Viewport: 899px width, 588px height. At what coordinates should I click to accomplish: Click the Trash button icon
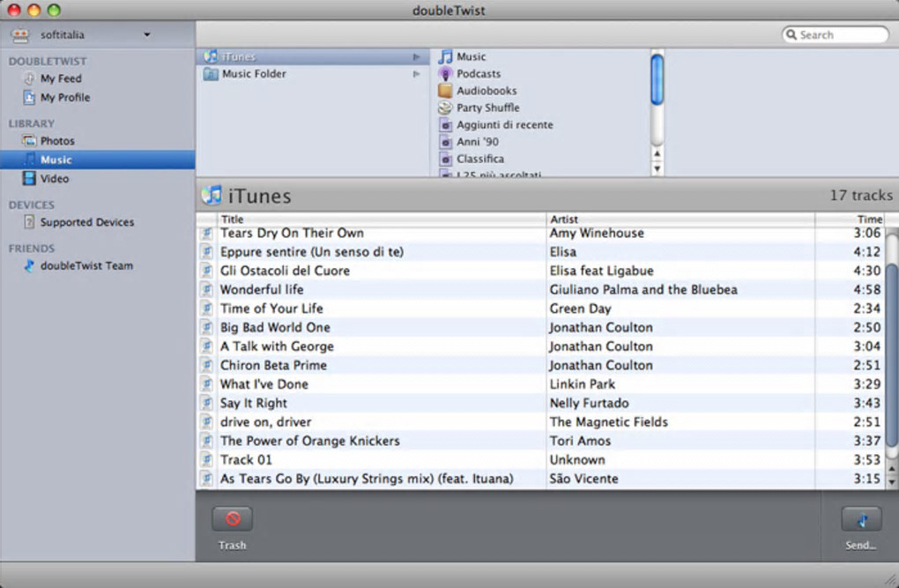232,518
